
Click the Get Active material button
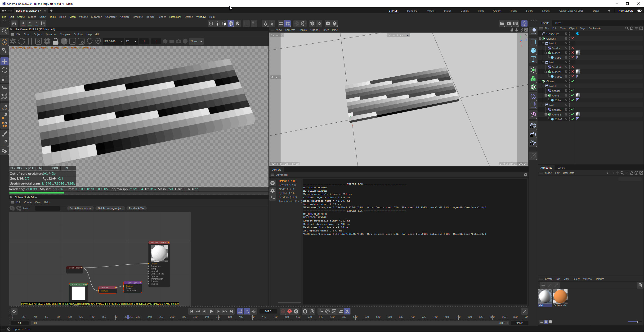[x=80, y=208]
